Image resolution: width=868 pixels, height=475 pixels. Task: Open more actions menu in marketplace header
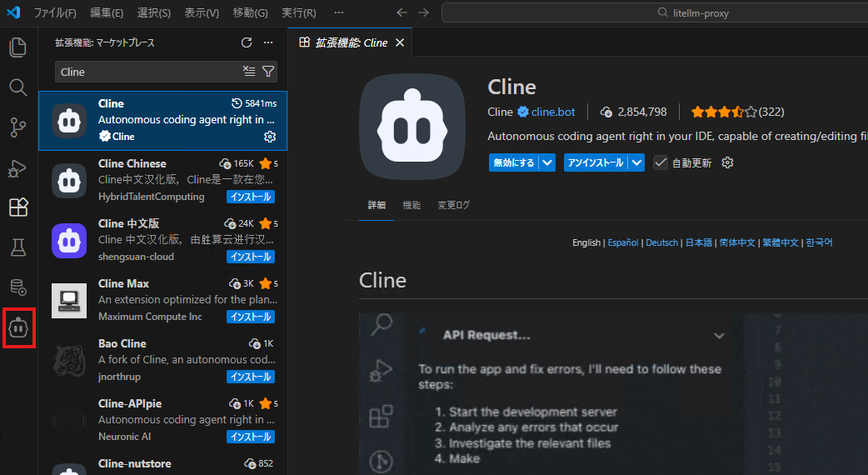click(x=268, y=42)
